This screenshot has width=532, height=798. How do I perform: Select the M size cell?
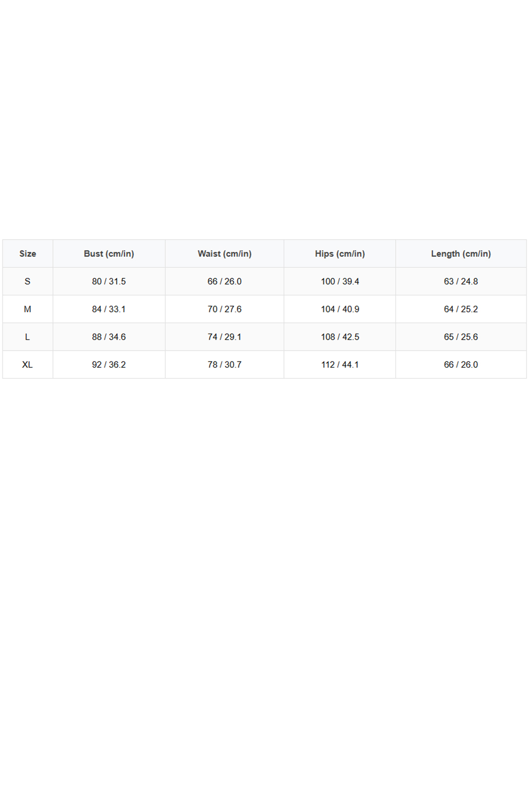(x=28, y=309)
